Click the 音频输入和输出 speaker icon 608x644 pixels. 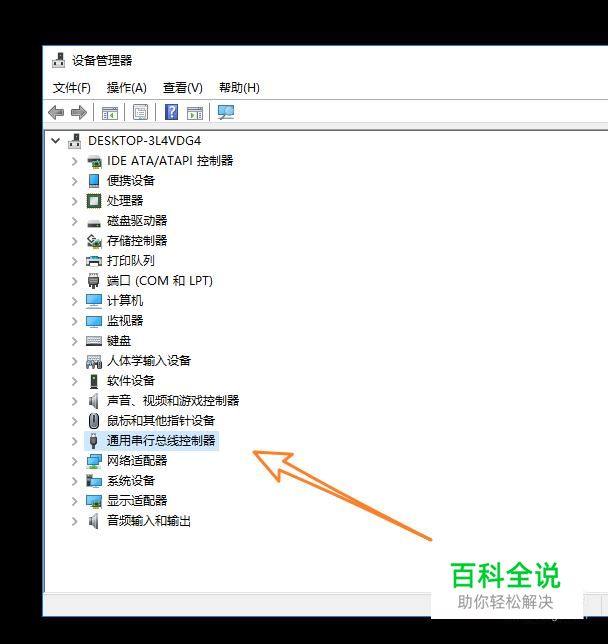tap(94, 521)
